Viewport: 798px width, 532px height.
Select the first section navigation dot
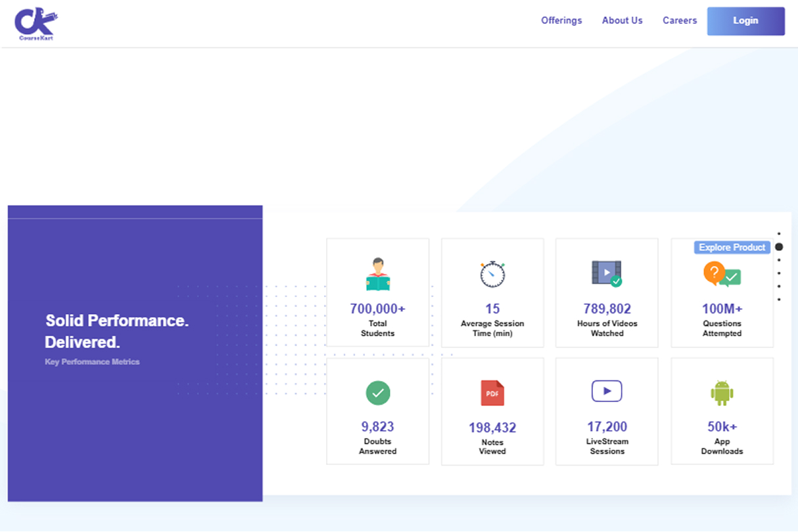(779, 233)
